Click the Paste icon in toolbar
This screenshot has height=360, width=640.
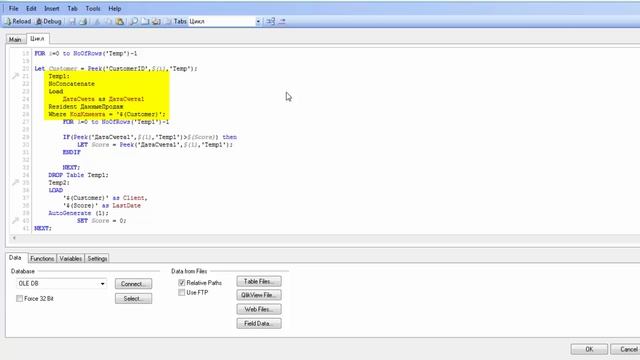pos(120,21)
